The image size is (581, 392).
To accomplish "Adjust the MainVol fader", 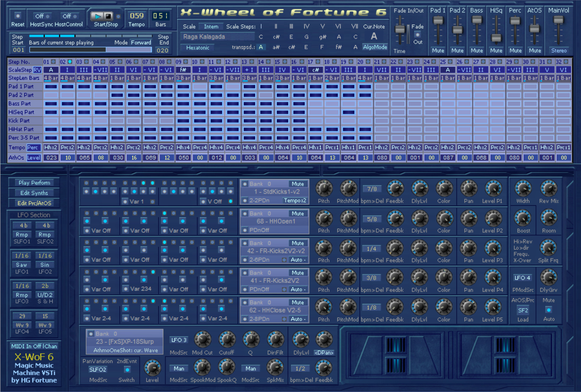I will pyautogui.click(x=558, y=20).
